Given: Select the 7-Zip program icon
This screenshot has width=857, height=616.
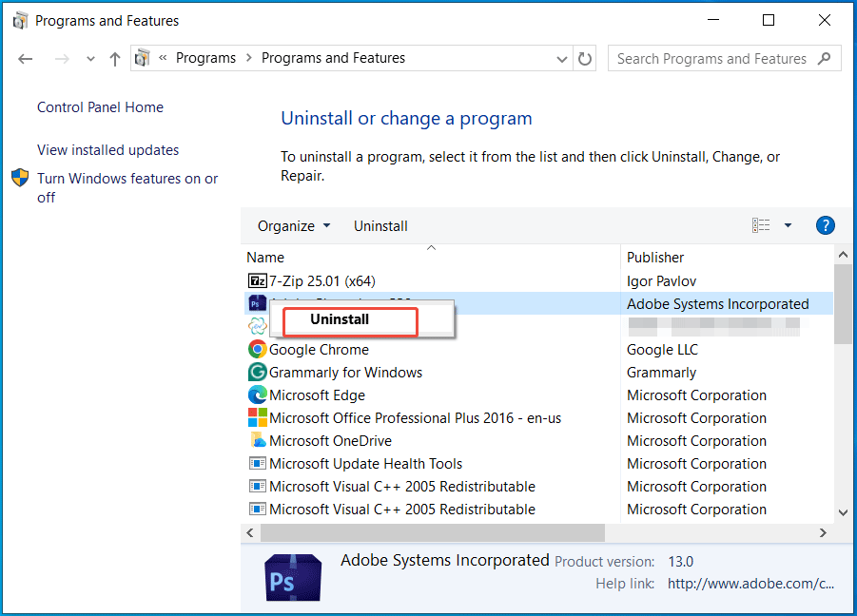Looking at the screenshot, I should (257, 280).
